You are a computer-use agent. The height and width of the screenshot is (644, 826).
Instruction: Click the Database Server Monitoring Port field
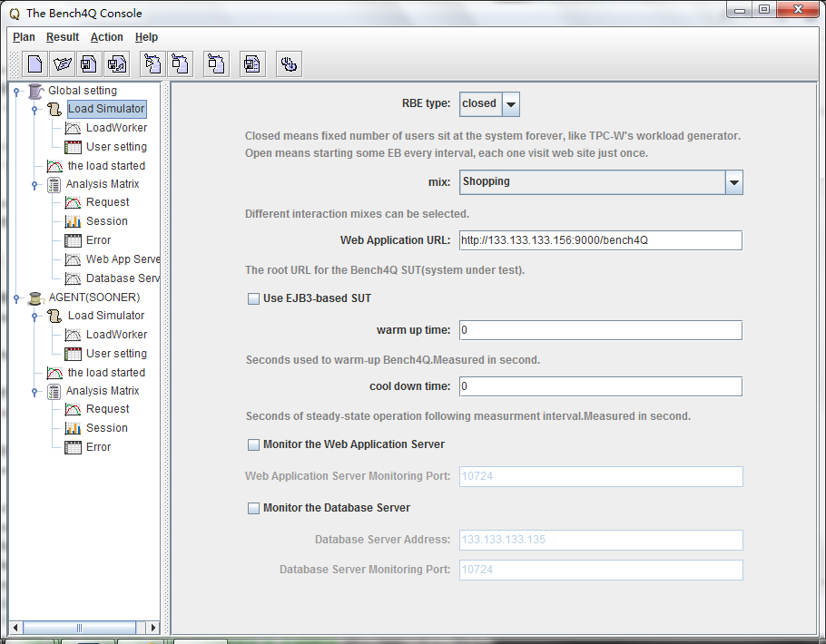(x=601, y=571)
